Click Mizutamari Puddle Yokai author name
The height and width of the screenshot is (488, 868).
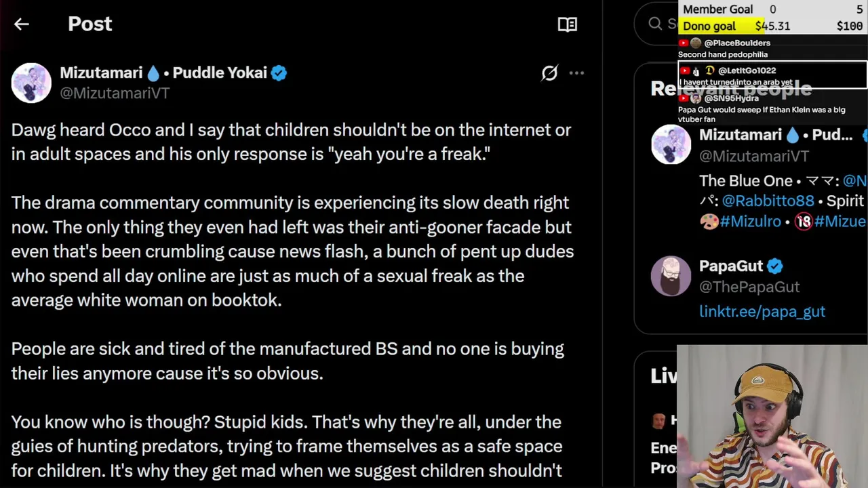pyautogui.click(x=163, y=73)
